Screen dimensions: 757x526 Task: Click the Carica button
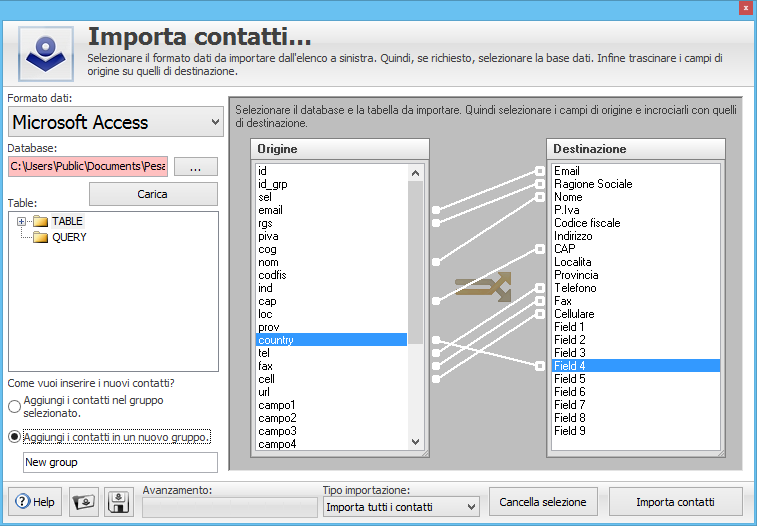coord(152,194)
